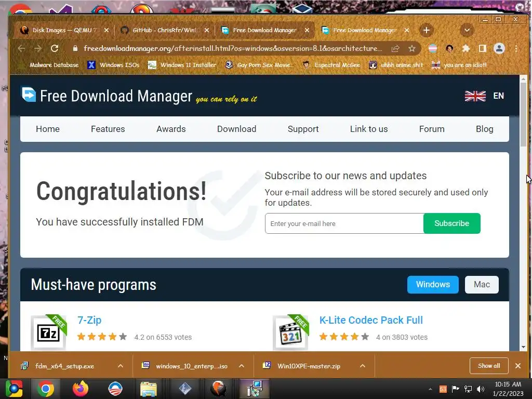Close the GitHub tab

tap(207, 30)
